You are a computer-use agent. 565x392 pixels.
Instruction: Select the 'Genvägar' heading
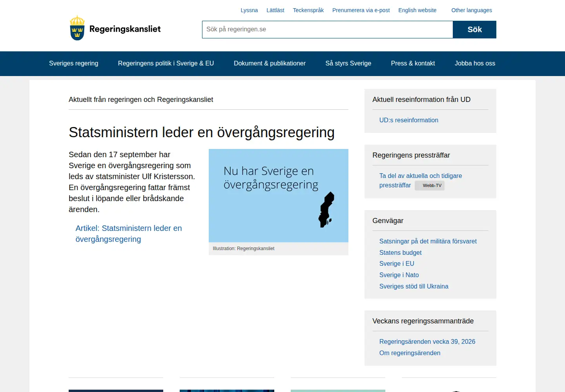388,221
